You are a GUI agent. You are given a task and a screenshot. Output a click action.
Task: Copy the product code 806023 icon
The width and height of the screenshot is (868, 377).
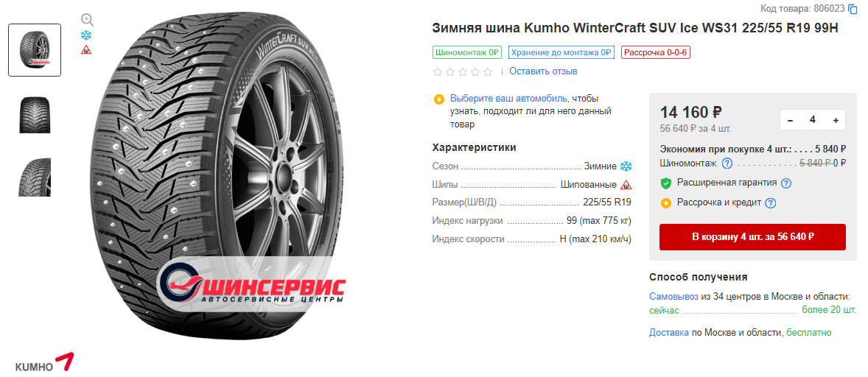(x=853, y=8)
